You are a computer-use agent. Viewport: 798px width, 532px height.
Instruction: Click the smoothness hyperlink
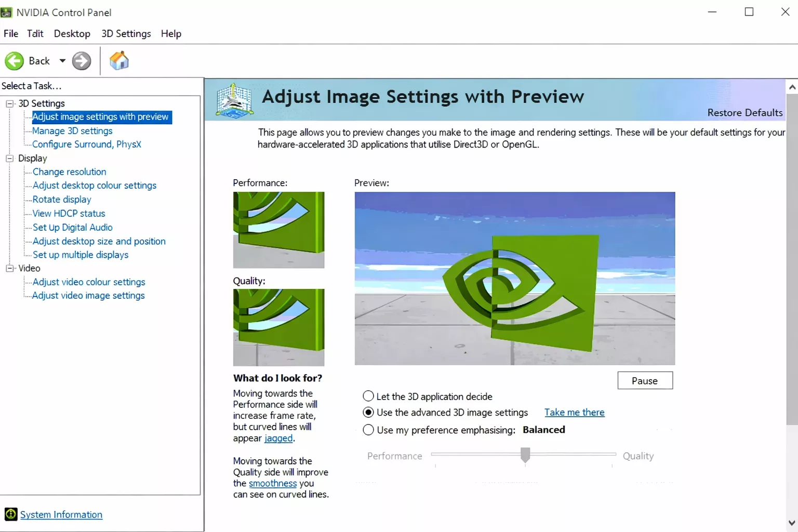click(273, 483)
